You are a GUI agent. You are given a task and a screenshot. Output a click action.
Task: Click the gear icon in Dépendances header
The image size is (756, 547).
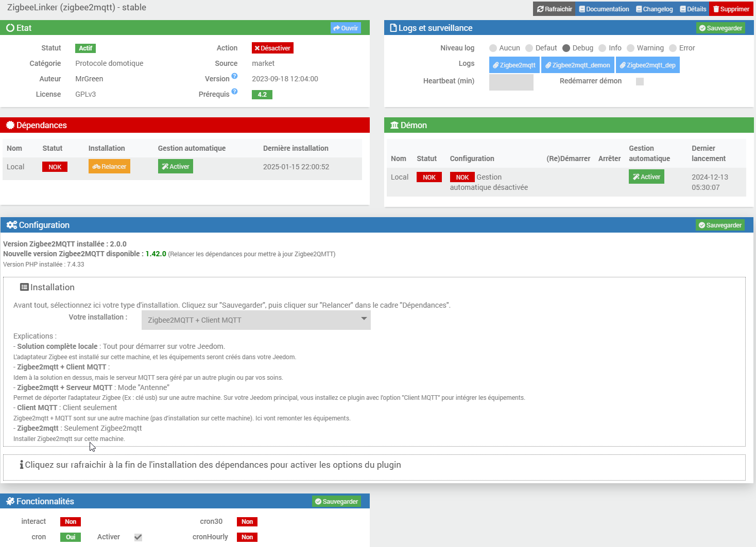[x=10, y=125]
